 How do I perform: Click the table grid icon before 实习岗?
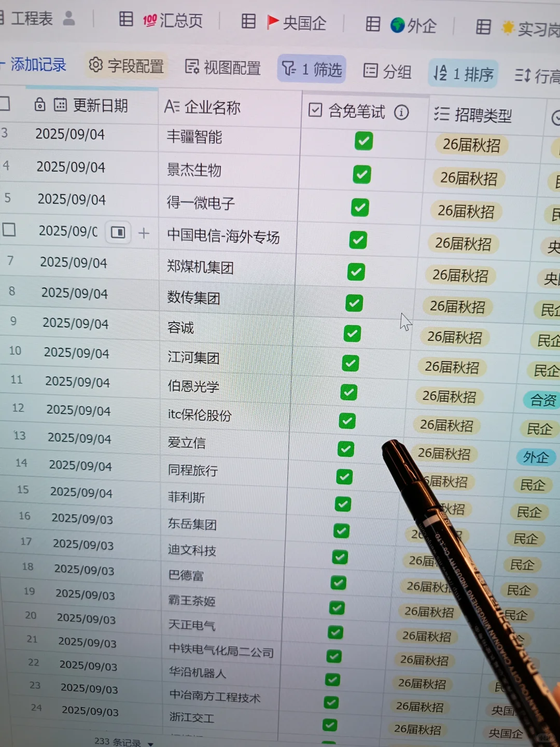click(483, 26)
